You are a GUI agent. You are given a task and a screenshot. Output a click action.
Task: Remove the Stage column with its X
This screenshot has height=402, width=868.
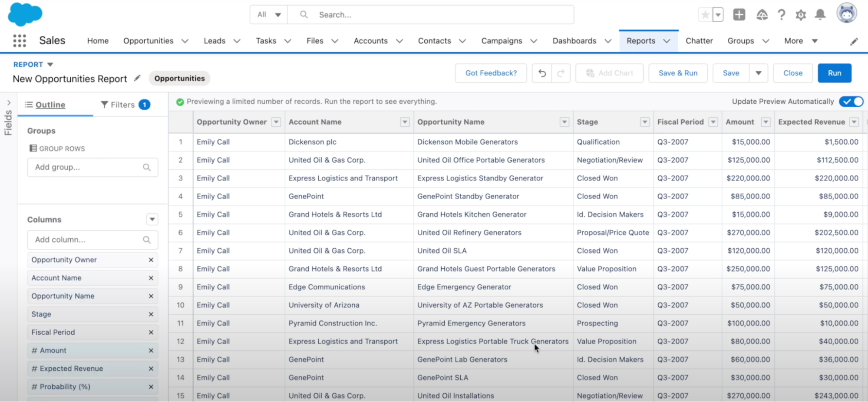[151, 314]
